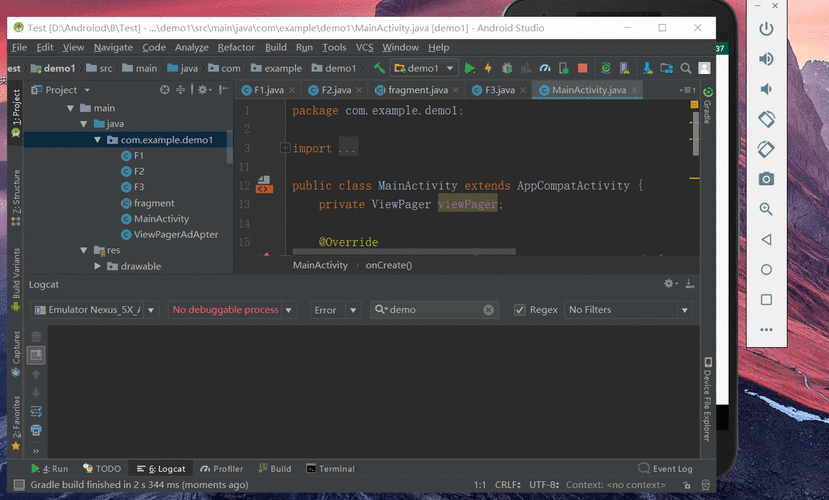
Task: Click the Search Everywhere magnifier icon
Action: click(x=686, y=68)
